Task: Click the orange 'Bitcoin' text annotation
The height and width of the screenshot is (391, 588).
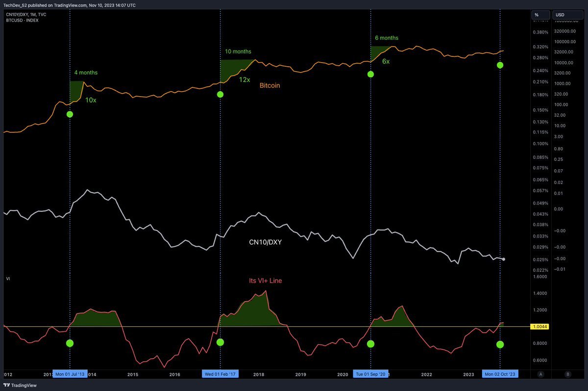Action: (270, 85)
